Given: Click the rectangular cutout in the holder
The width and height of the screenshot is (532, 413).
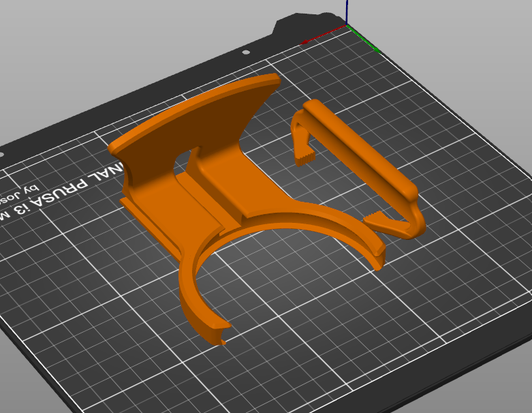Looking at the screenshot, I should pos(183,162).
